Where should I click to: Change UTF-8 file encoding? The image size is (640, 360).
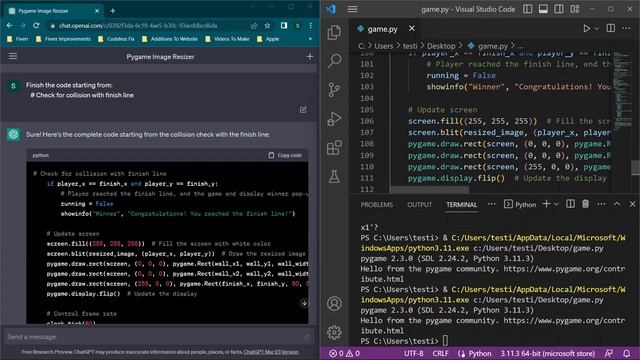coord(413,353)
